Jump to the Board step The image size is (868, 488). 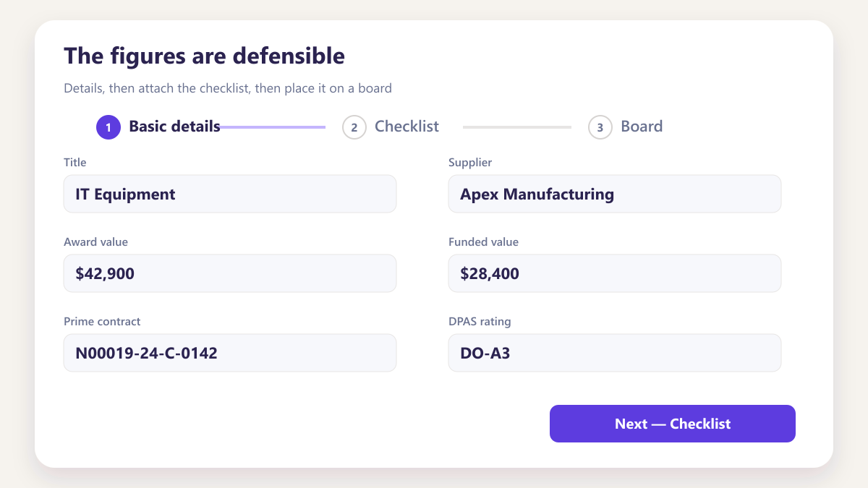626,127
